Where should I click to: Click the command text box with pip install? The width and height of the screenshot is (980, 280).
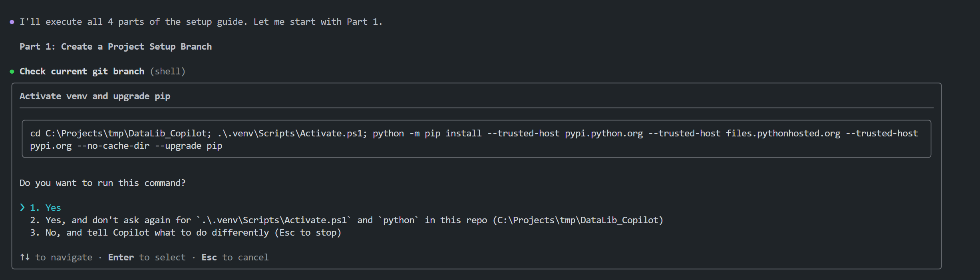tap(476, 139)
